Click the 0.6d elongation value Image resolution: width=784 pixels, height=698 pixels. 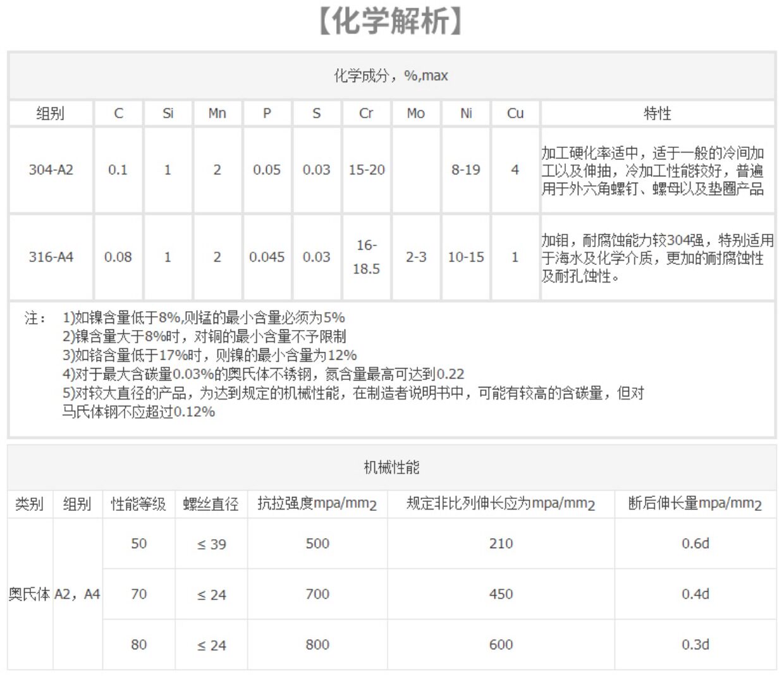(x=695, y=544)
